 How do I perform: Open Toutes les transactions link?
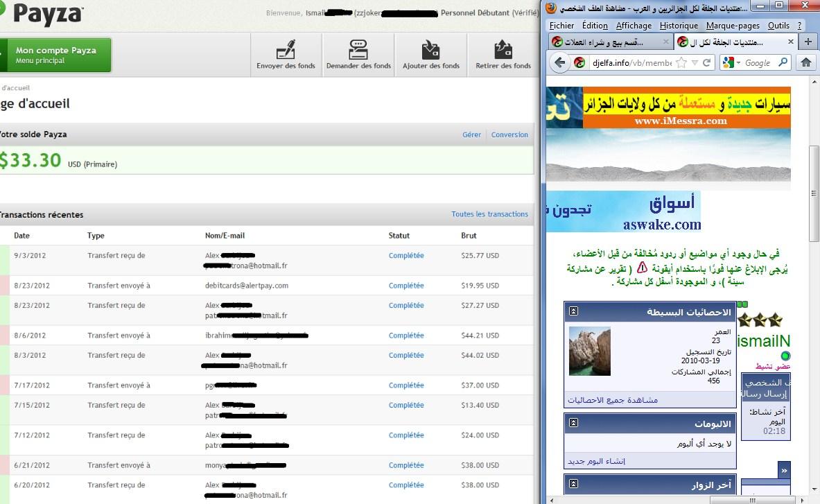(x=489, y=214)
